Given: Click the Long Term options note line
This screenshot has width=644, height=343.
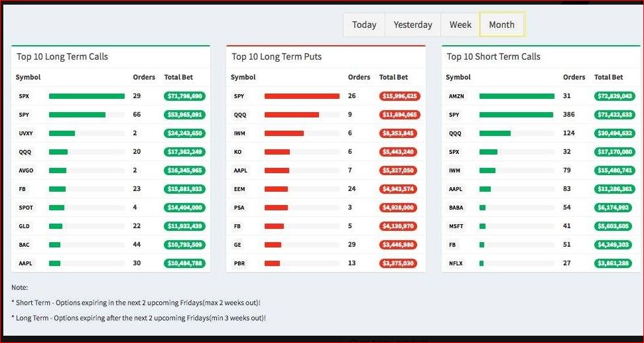Looking at the screenshot, I should (139, 318).
